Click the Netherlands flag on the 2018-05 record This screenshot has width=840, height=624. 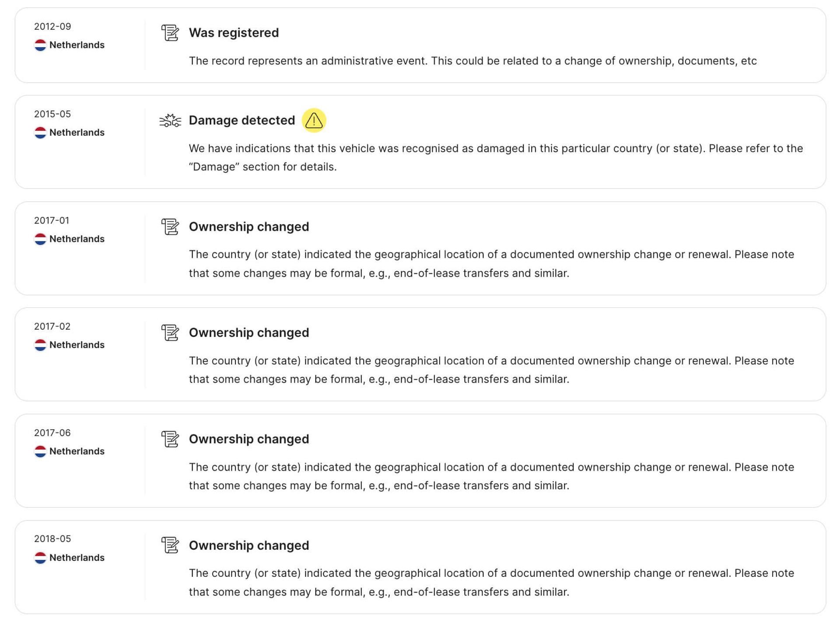(41, 557)
